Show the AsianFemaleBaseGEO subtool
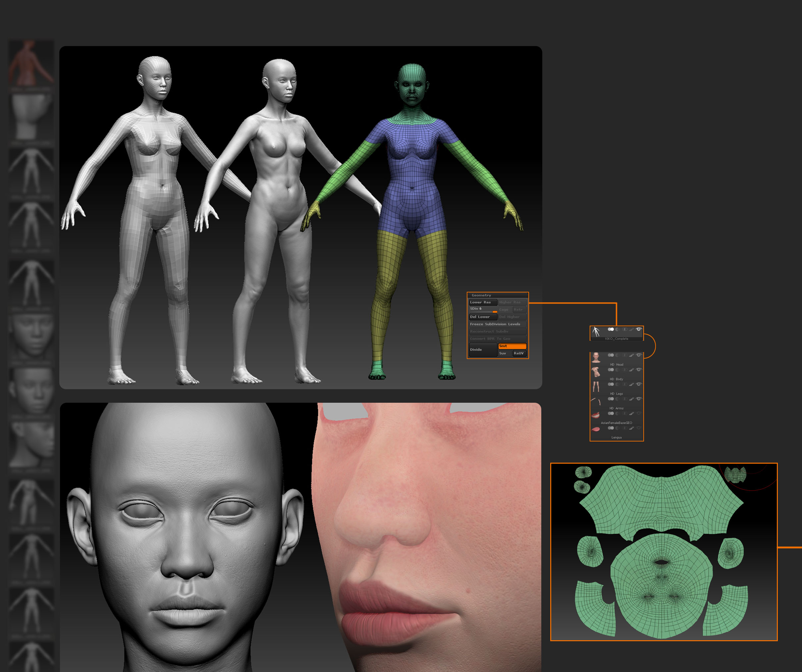Image resolution: width=802 pixels, height=672 pixels. tap(639, 414)
